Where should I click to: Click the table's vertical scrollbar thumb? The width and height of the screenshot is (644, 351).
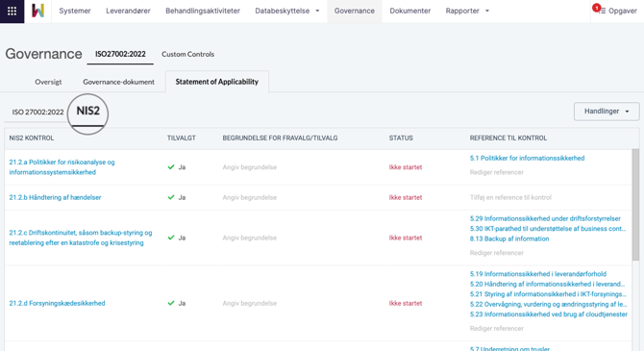tap(635, 205)
